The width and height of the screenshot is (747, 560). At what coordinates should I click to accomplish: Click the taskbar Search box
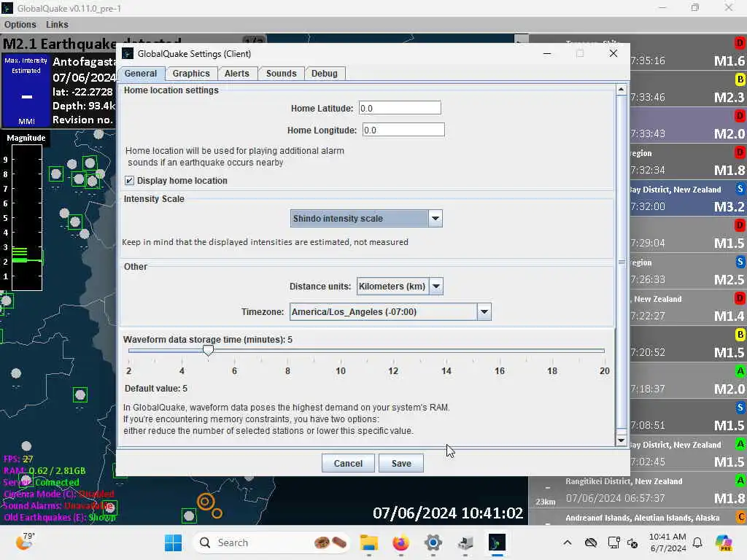271,542
